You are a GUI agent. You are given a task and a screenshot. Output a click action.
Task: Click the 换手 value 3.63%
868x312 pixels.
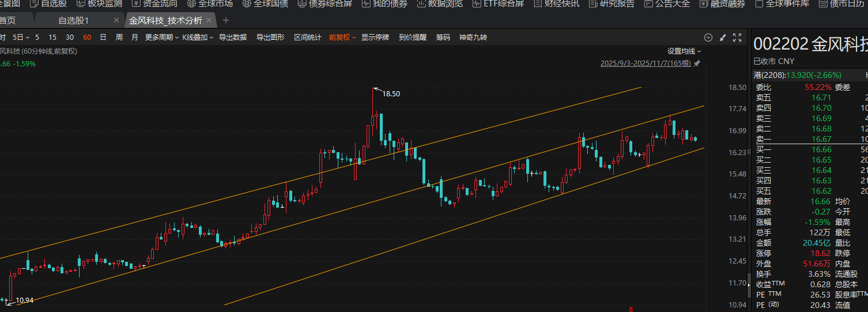click(820, 274)
